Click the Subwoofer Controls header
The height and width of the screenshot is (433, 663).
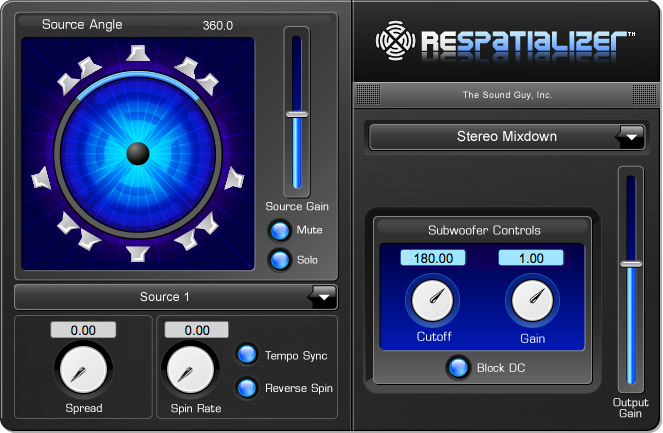point(484,230)
